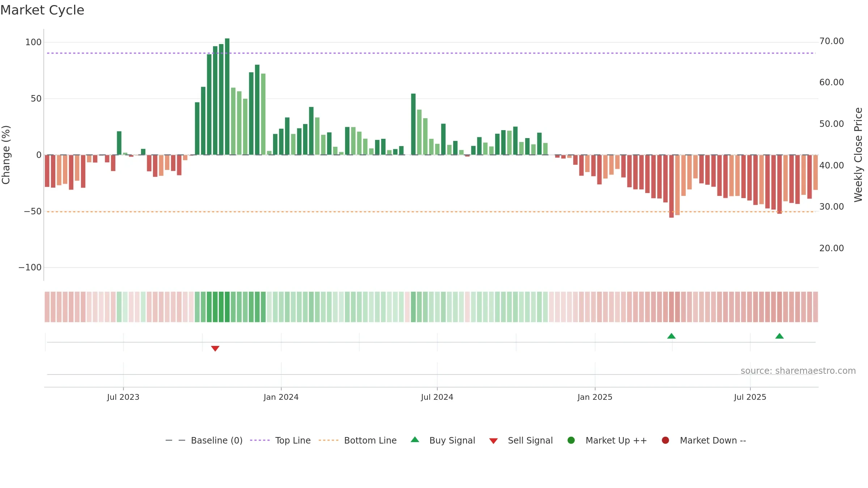Toggle the Market Up ++ legend label
The height and width of the screenshot is (488, 868).
coord(616,440)
